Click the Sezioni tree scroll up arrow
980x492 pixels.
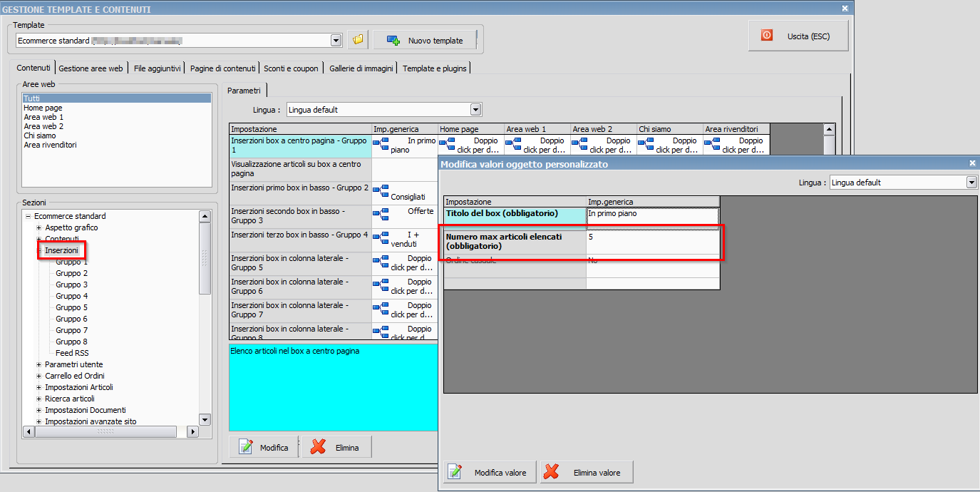[x=205, y=216]
